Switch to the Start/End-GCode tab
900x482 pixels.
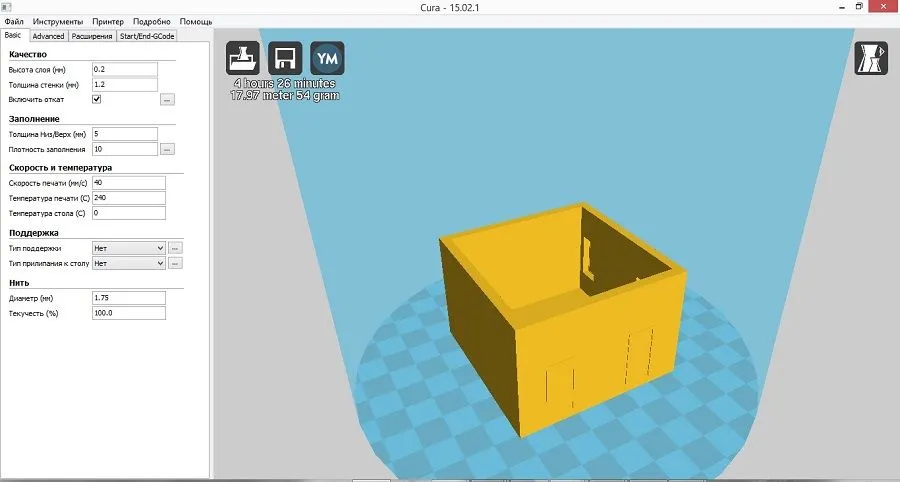click(147, 36)
